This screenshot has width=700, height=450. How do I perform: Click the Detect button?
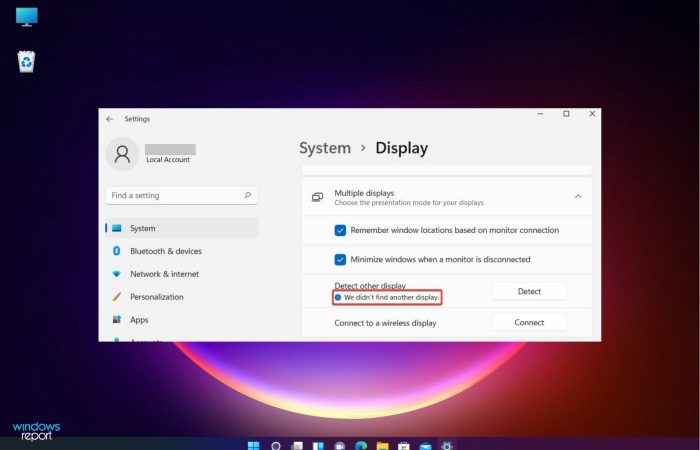(x=529, y=292)
